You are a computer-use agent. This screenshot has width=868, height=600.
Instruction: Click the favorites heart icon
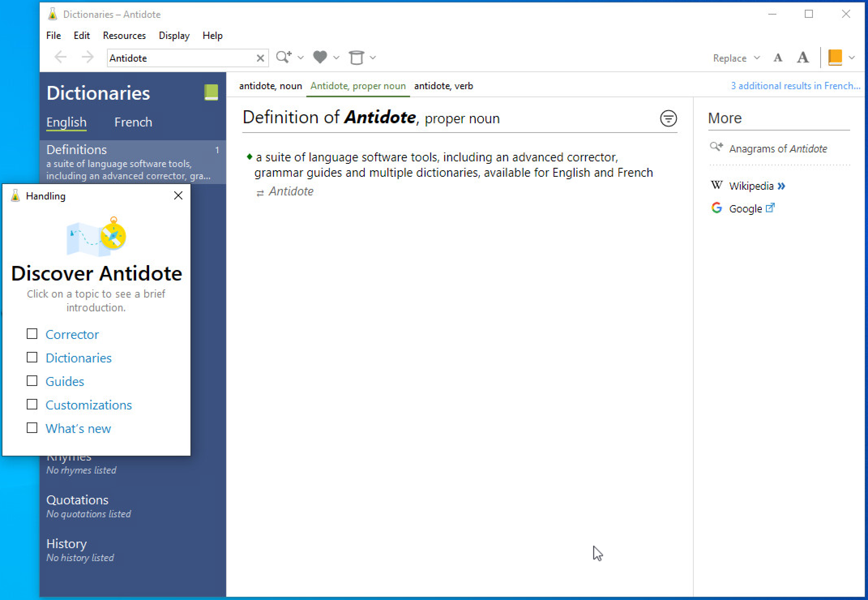click(320, 57)
